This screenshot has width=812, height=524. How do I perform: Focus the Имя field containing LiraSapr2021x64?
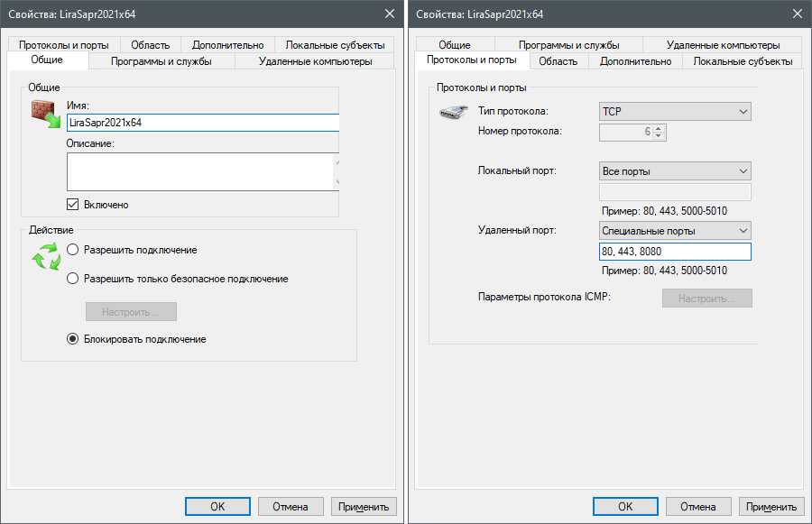coord(203,123)
